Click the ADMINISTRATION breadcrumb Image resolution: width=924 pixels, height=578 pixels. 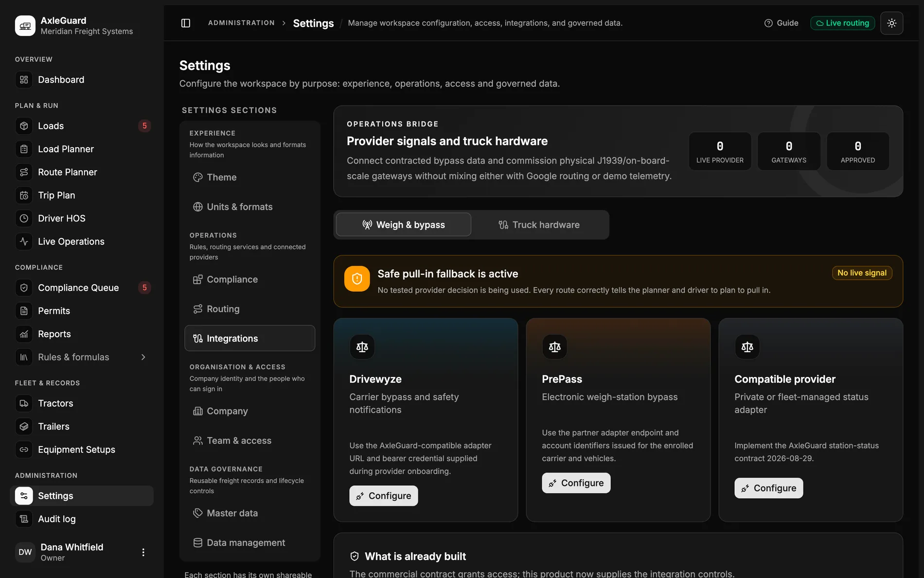[x=241, y=23]
